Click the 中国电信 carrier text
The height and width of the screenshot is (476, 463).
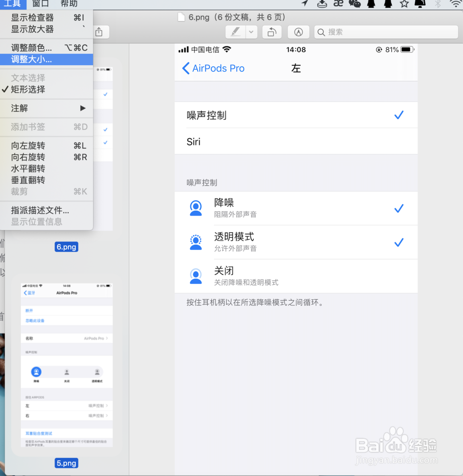[205, 49]
